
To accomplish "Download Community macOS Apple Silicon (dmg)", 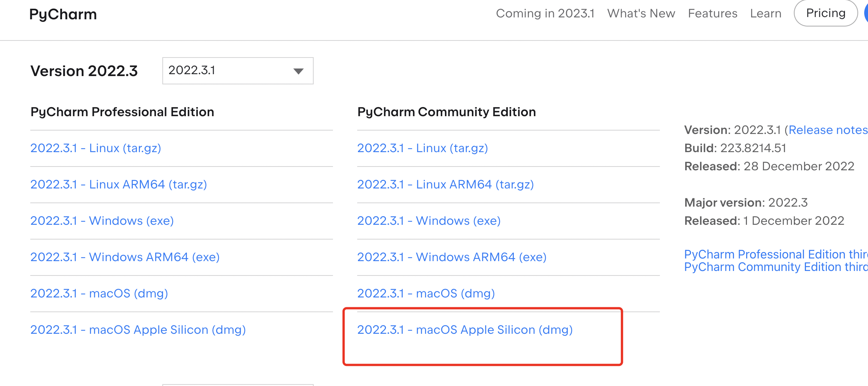I will (465, 330).
